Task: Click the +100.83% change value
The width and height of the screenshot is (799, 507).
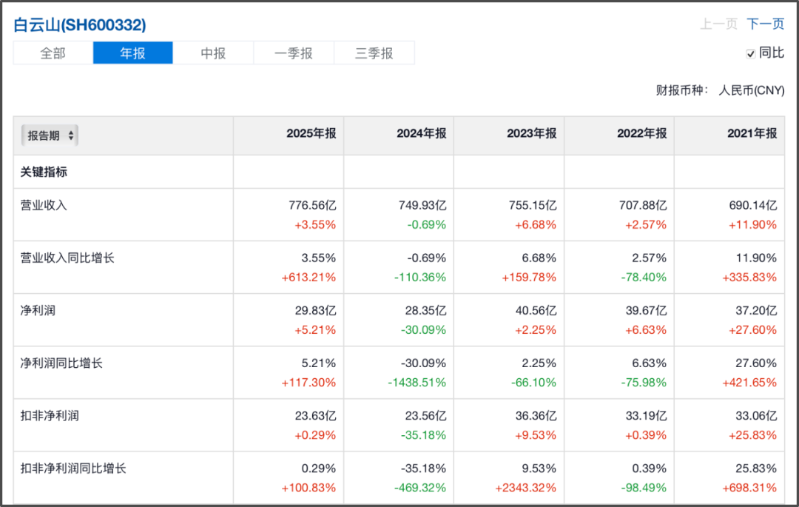Action: (309, 488)
